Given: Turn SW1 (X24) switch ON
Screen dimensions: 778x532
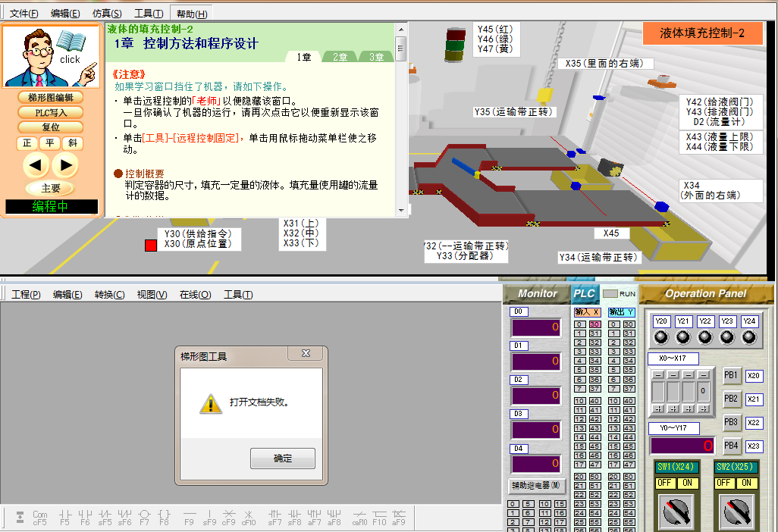Looking at the screenshot, I should [688, 483].
